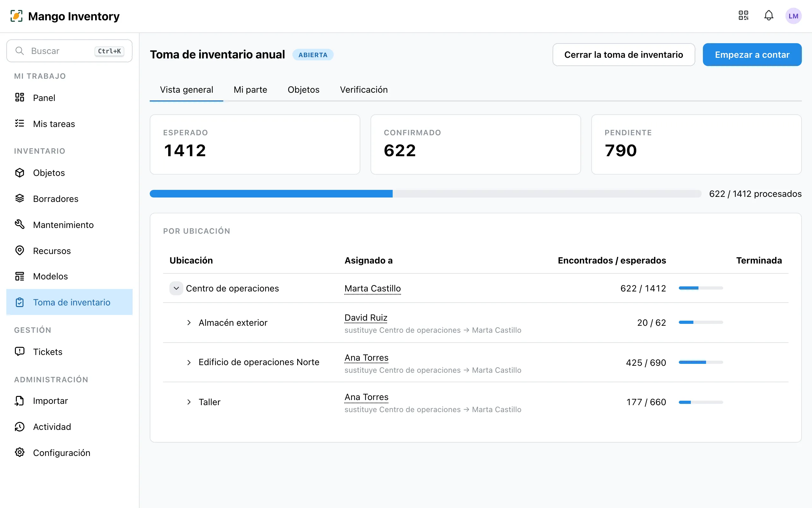Click the Mis tareas checklist icon

click(x=20, y=123)
